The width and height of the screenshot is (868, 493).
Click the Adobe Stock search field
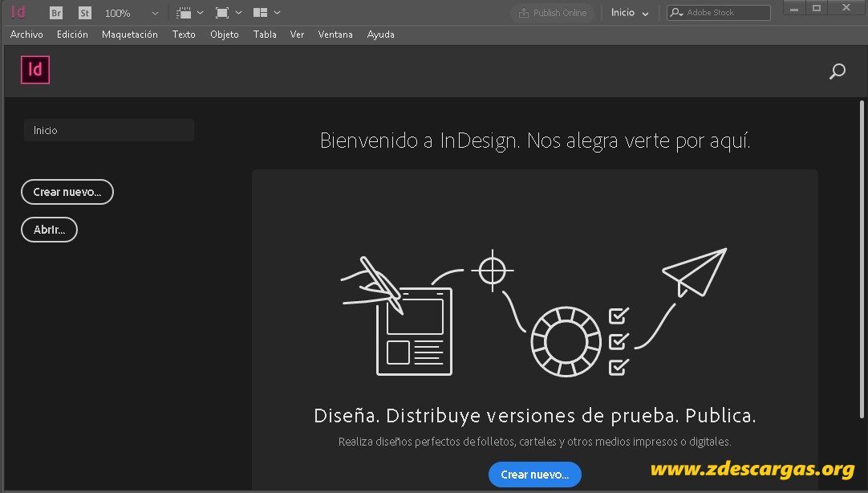[x=719, y=13]
